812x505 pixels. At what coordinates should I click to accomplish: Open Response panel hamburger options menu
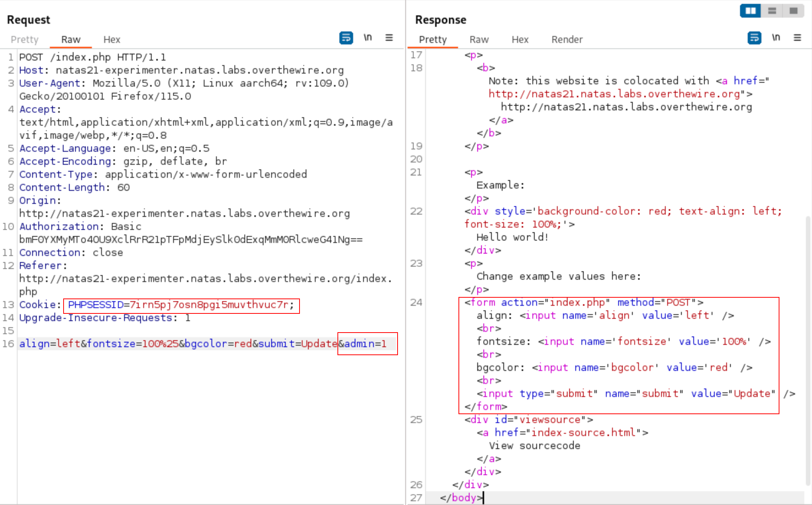pyautogui.click(x=797, y=38)
